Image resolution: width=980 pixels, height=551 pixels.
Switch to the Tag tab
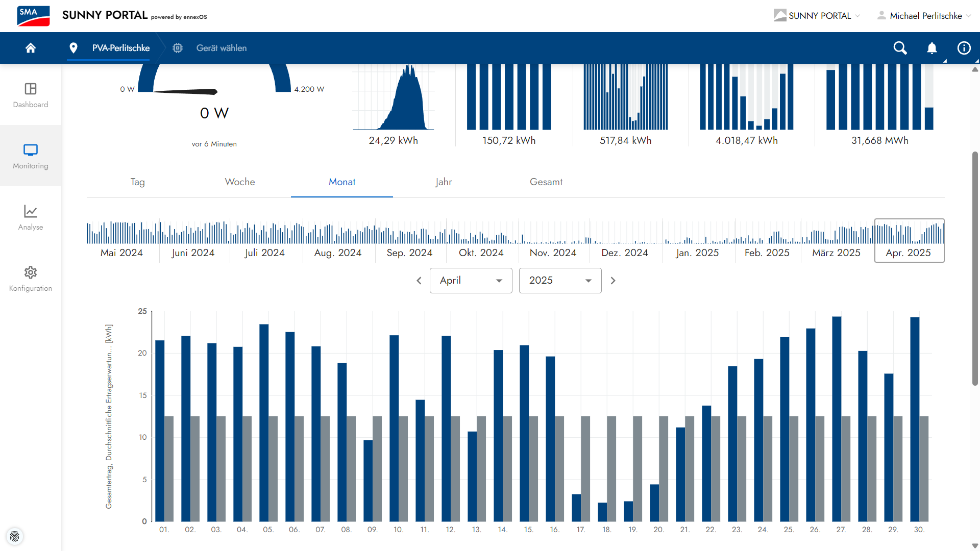click(x=137, y=182)
